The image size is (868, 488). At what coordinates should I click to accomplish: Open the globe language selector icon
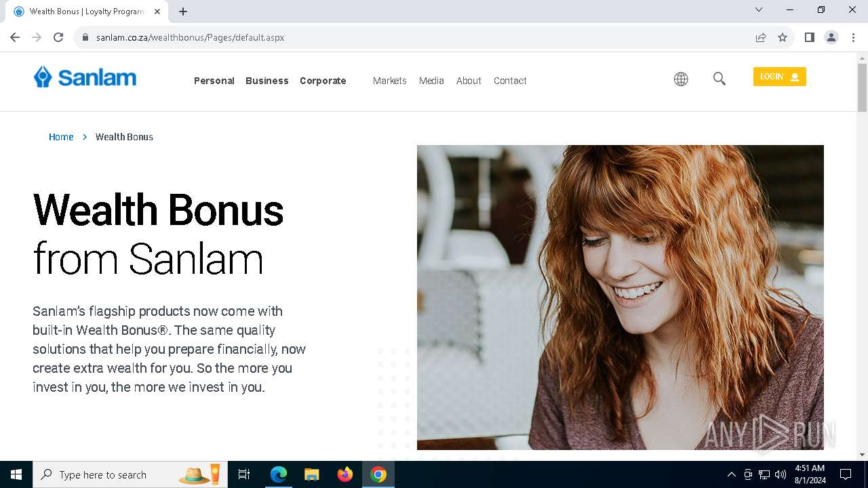(x=681, y=79)
